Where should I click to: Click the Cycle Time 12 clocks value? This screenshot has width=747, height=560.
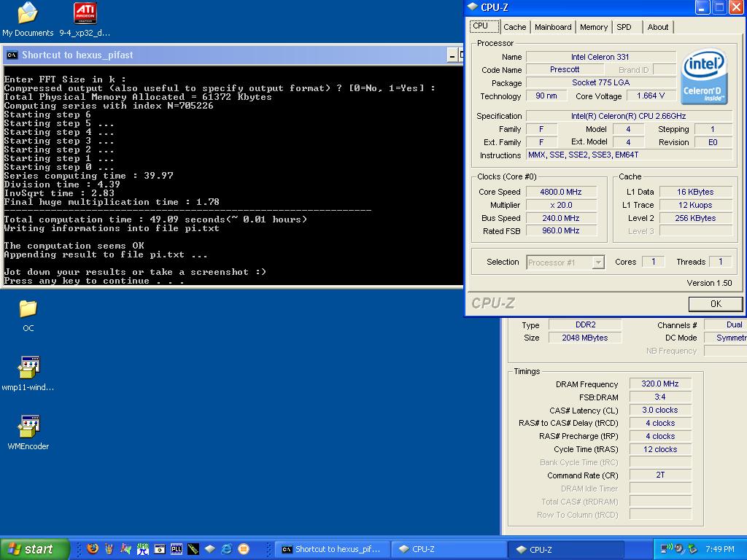tap(659, 449)
